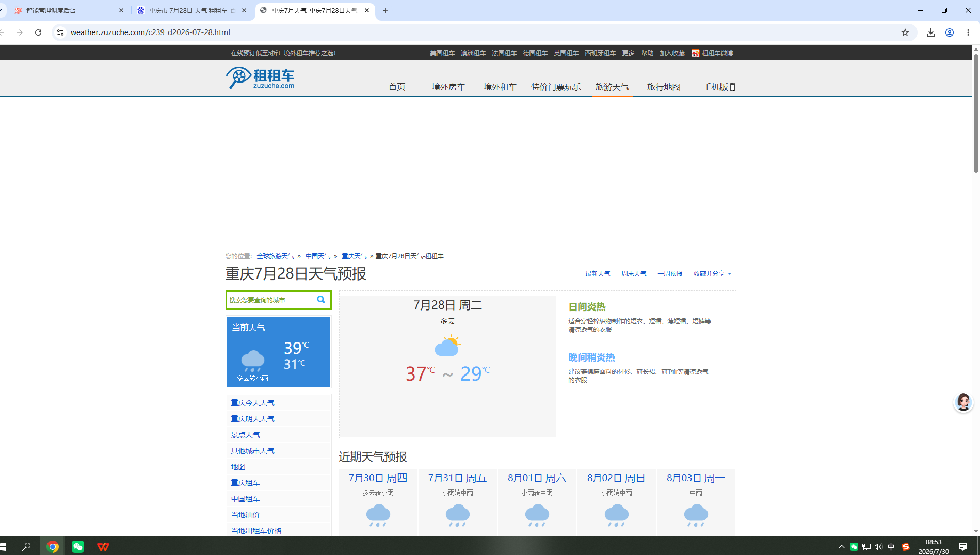
Task: Click the zuzuche logo
Action: click(260, 78)
